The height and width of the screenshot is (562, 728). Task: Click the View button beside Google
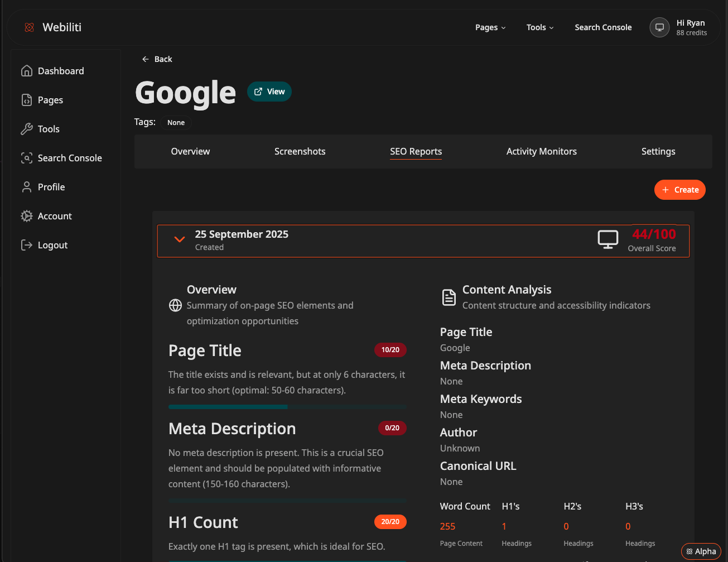[269, 92]
